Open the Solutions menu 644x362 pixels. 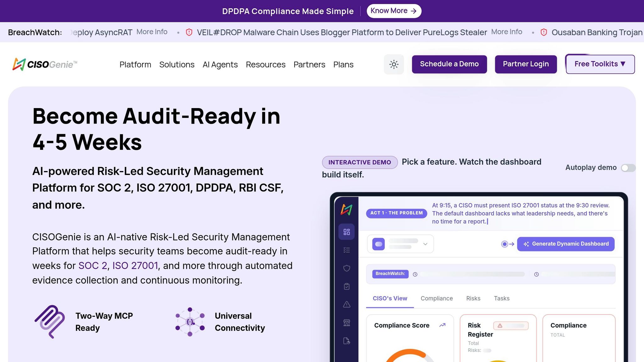click(177, 64)
